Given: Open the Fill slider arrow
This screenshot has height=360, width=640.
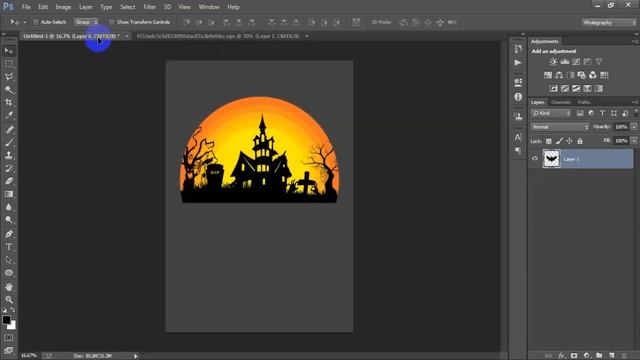Looking at the screenshot, I should tap(634, 141).
